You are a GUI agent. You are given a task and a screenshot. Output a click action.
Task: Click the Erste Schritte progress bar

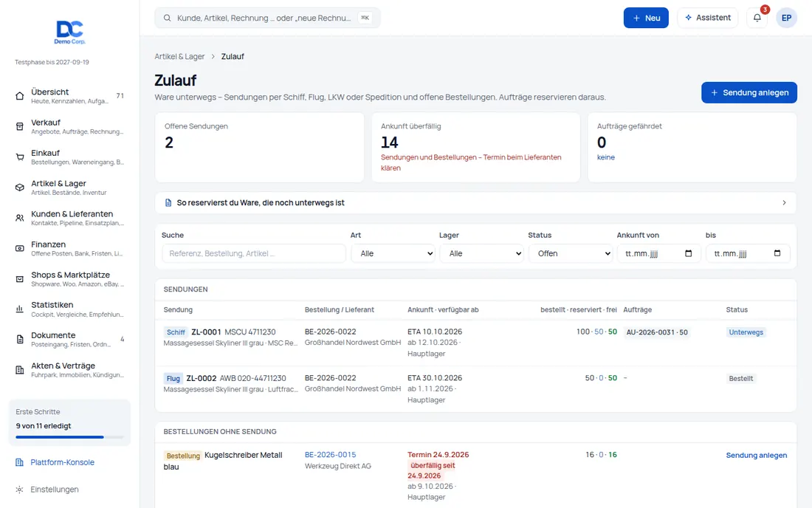pyautogui.click(x=69, y=437)
